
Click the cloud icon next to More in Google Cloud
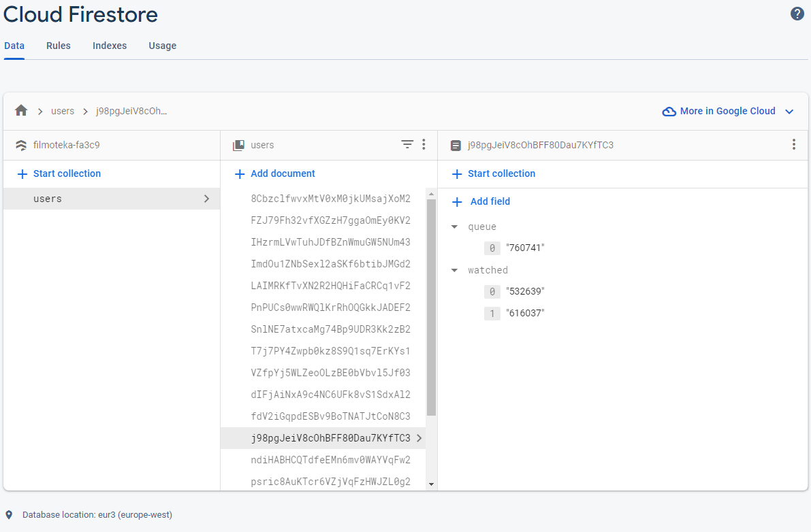tap(669, 111)
